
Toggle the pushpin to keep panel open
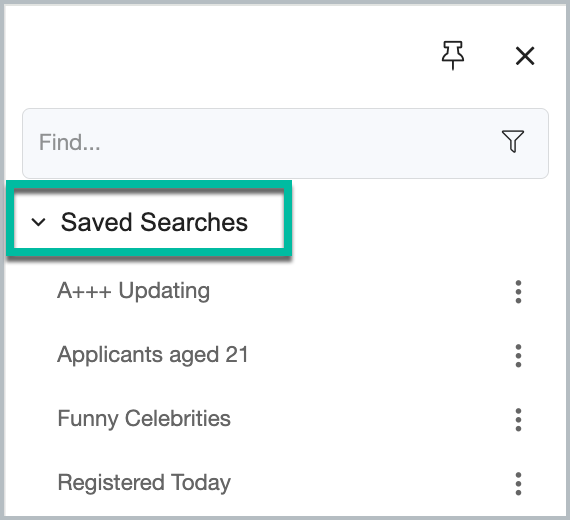[x=453, y=55]
